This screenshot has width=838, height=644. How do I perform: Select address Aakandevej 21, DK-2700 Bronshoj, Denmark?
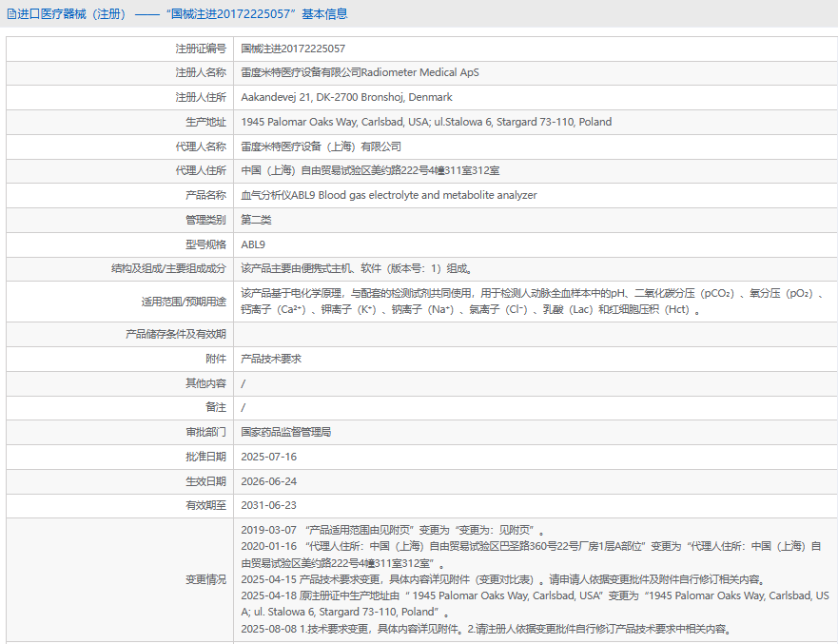coord(346,97)
